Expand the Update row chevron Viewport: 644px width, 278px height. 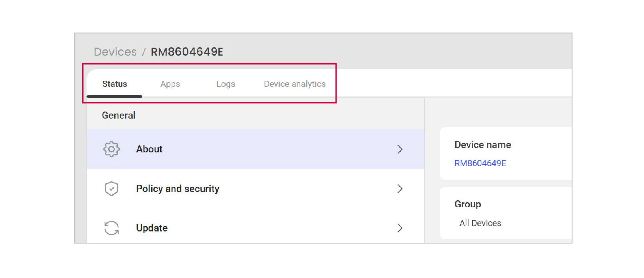click(400, 228)
